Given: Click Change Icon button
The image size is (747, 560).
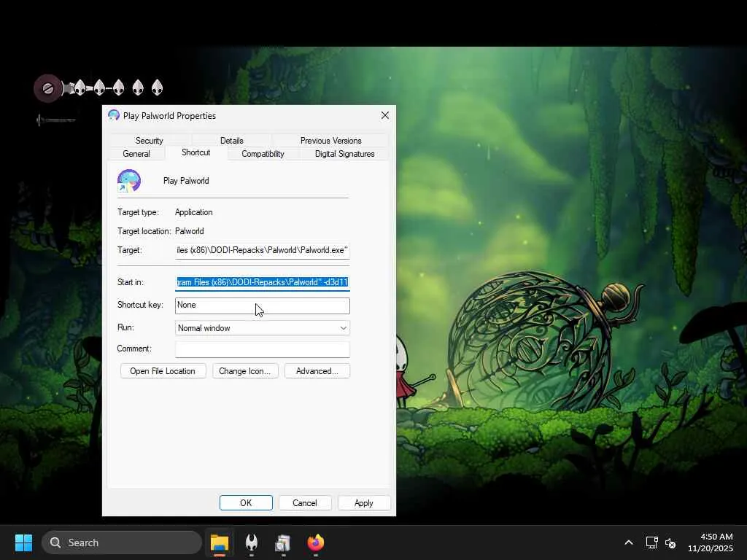Looking at the screenshot, I should 245,371.
